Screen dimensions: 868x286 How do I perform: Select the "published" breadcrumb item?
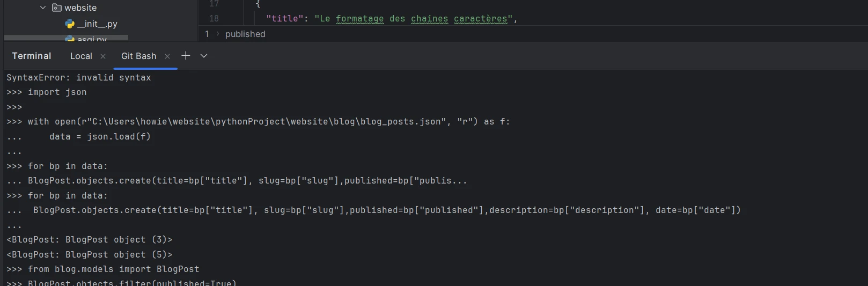(245, 34)
